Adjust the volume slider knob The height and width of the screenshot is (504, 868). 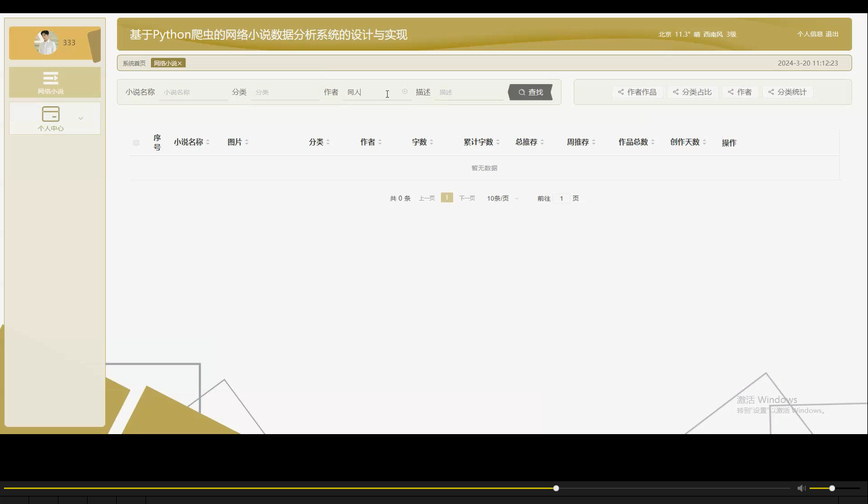point(832,488)
